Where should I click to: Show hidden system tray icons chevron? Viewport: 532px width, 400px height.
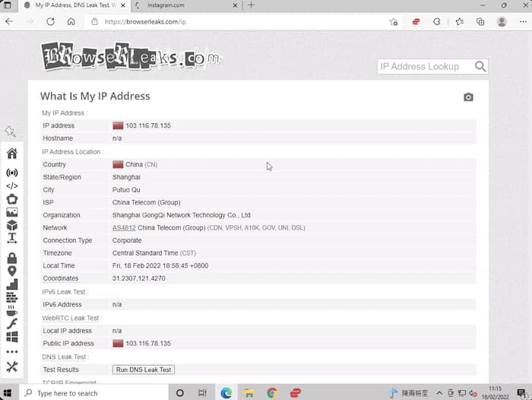pyautogui.click(x=439, y=393)
